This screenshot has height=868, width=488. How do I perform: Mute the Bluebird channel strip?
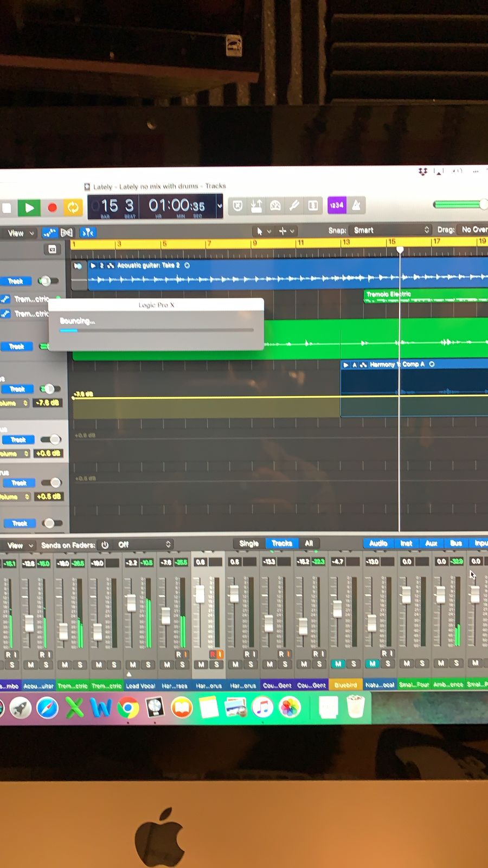click(338, 663)
